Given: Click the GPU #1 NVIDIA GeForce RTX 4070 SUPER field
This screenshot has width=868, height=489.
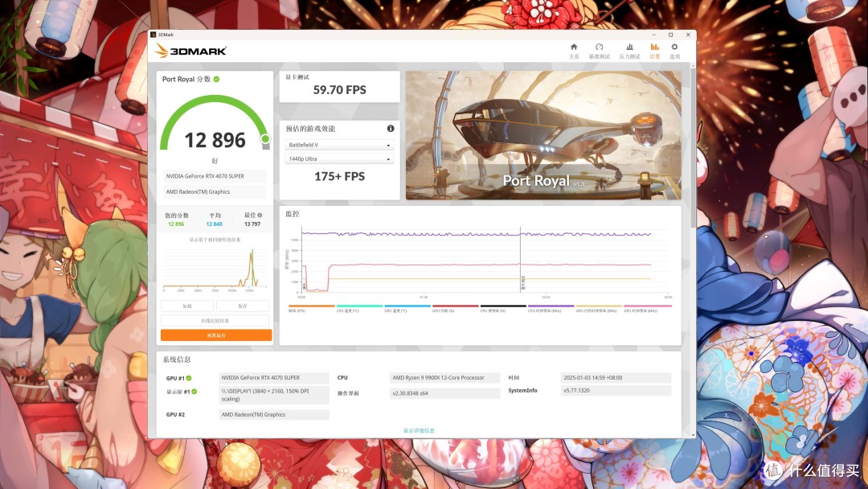Looking at the screenshot, I should pyautogui.click(x=274, y=378).
